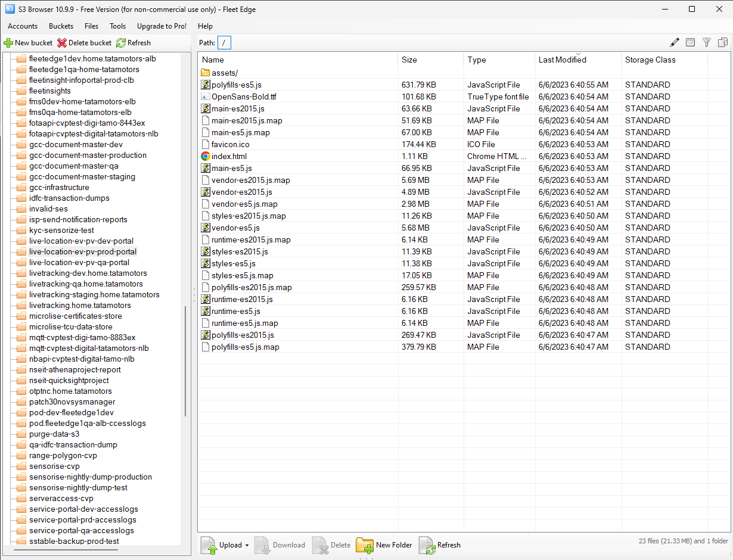Open the Upload dropdown arrow
Viewport: 733px width, 560px height.
[247, 545]
